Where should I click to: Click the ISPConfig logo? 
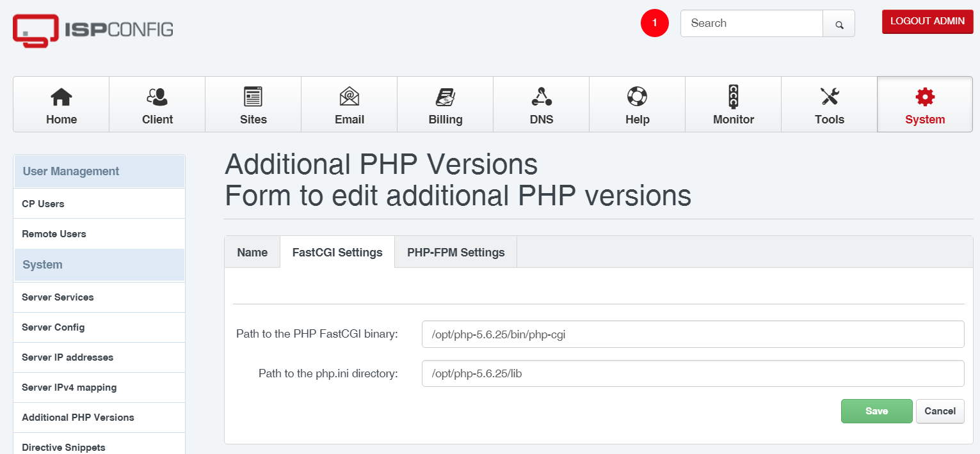click(93, 30)
